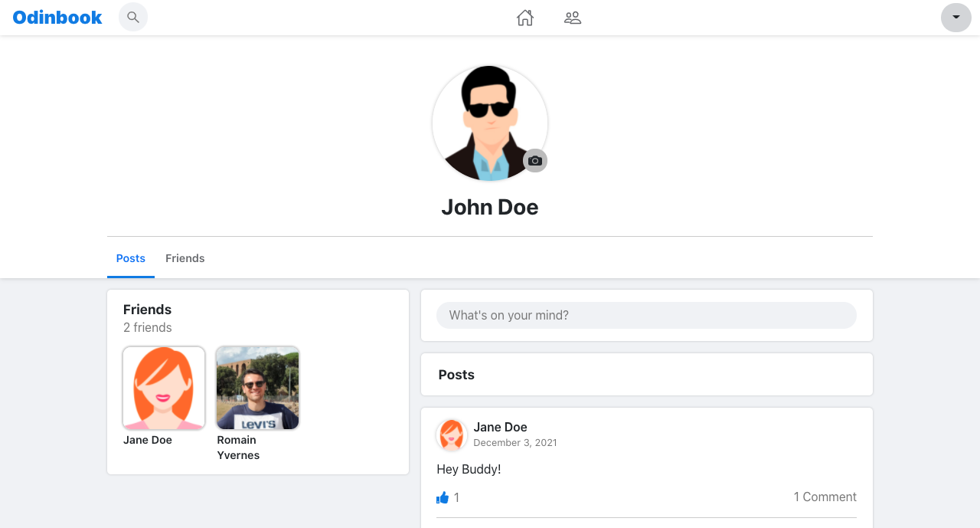This screenshot has height=528, width=980.
Task: Click the Odinbook logo
Action: pos(57,17)
